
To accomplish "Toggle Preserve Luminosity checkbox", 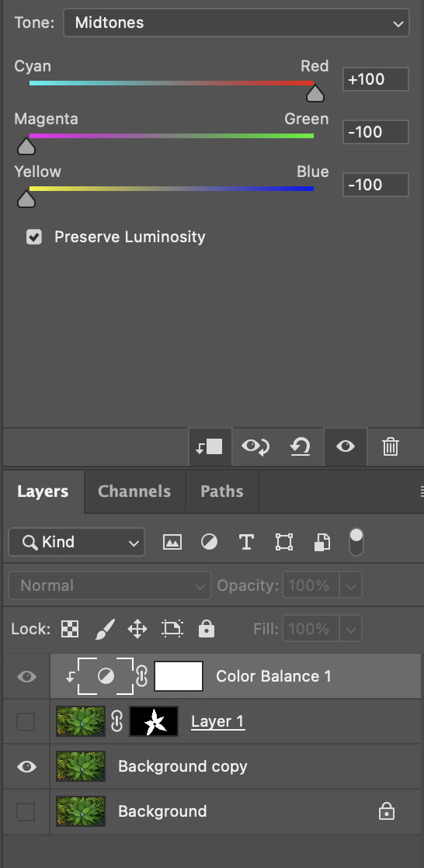I will [34, 238].
